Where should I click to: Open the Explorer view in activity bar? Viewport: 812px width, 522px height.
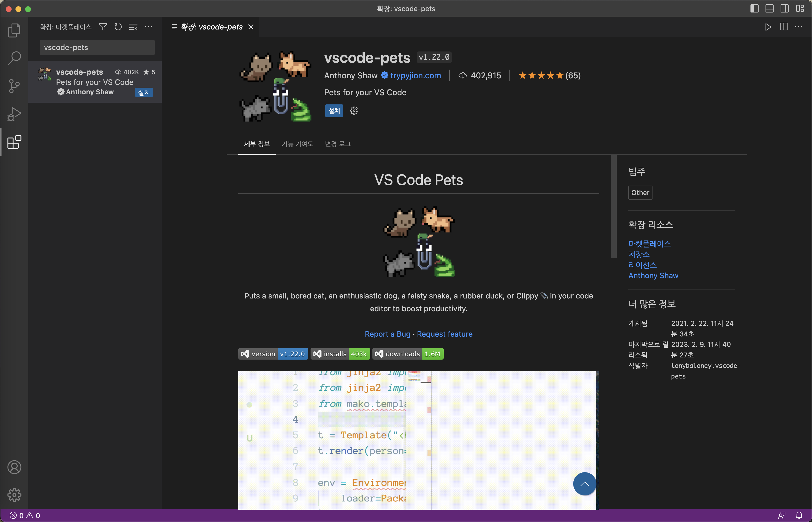coord(14,30)
